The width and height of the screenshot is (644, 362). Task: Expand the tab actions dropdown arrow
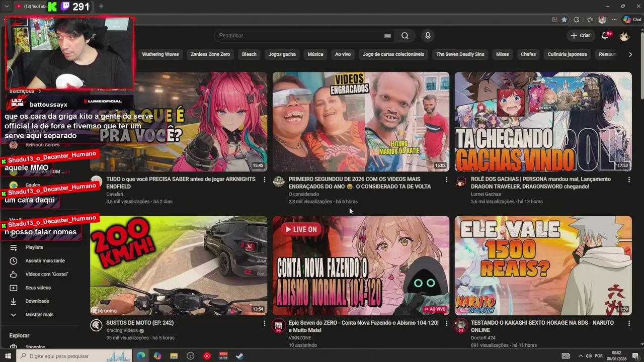(x=7, y=6)
